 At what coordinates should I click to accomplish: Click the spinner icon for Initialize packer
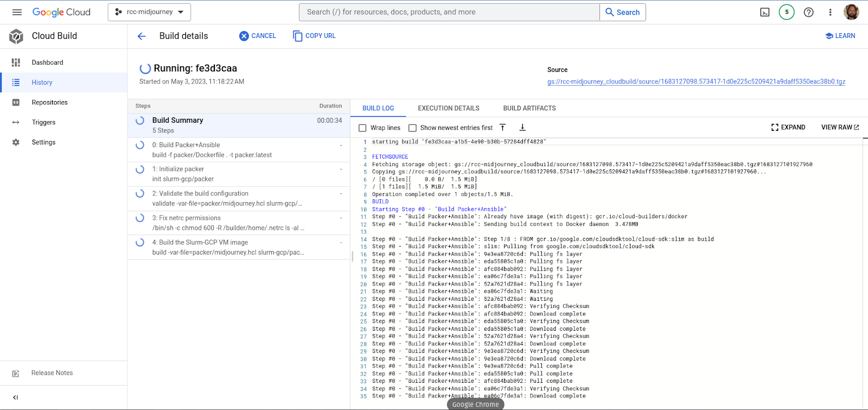(x=140, y=169)
